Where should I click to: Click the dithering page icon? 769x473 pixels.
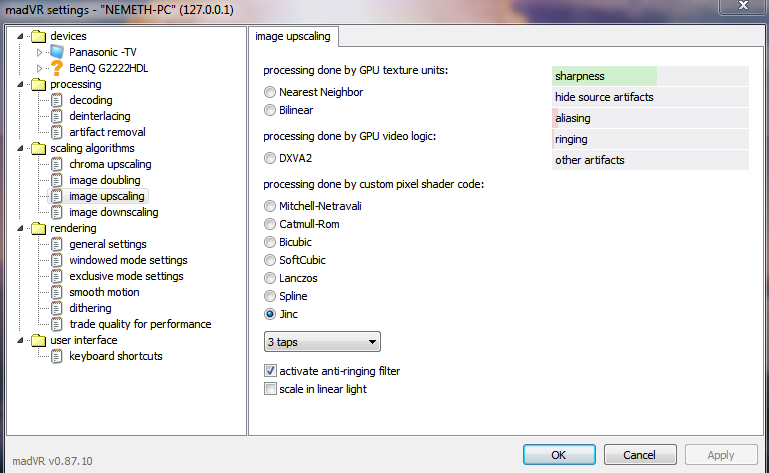(57, 308)
